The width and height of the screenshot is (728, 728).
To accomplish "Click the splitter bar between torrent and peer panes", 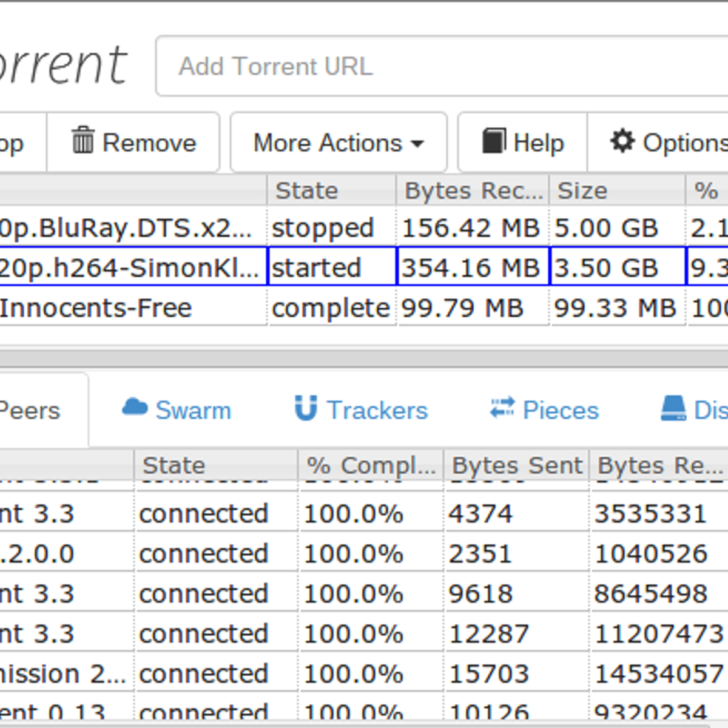I will [x=364, y=358].
